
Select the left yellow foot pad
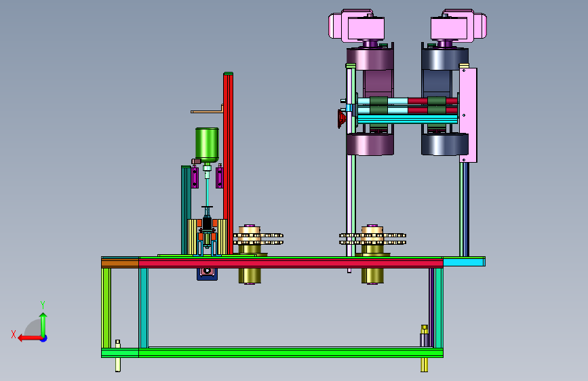point(118,365)
